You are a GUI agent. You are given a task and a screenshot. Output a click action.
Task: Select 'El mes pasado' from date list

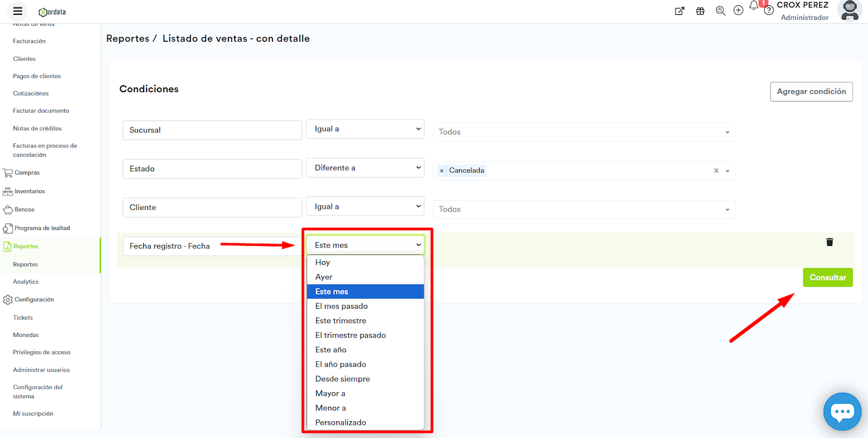[x=342, y=306]
